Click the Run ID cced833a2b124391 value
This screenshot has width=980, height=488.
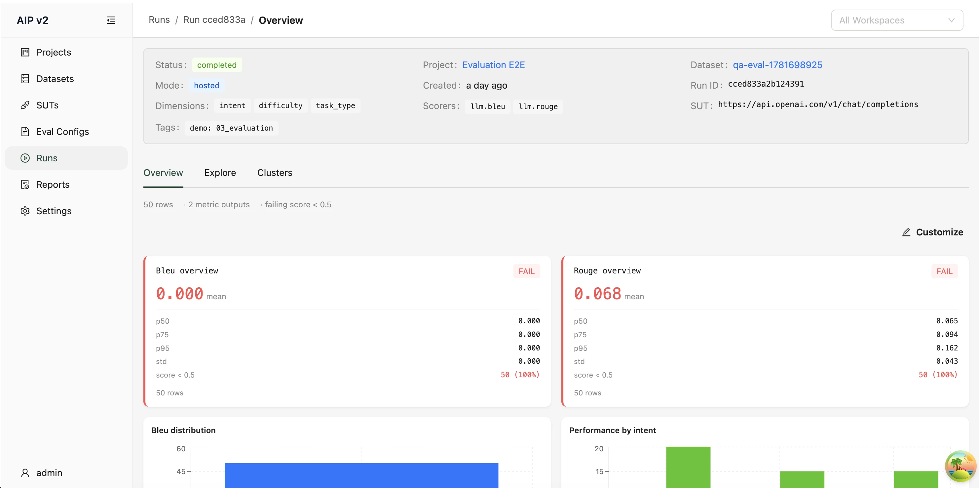pos(766,84)
